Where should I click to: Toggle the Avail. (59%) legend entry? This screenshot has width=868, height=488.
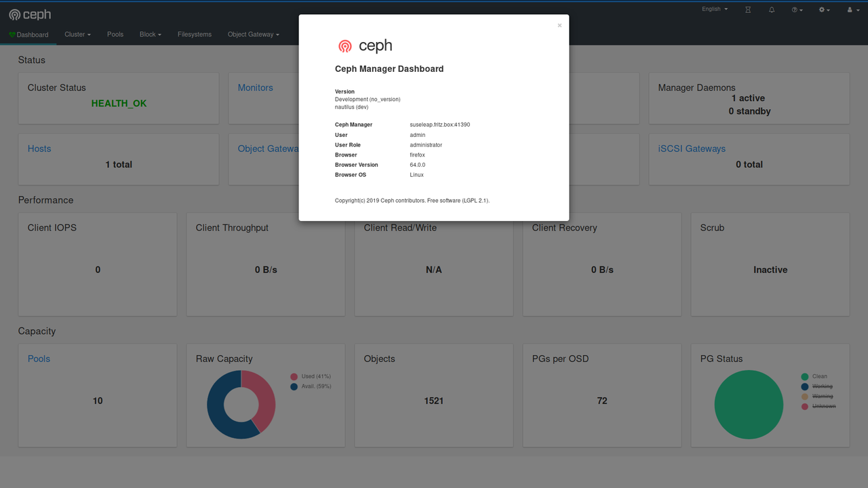(x=311, y=386)
